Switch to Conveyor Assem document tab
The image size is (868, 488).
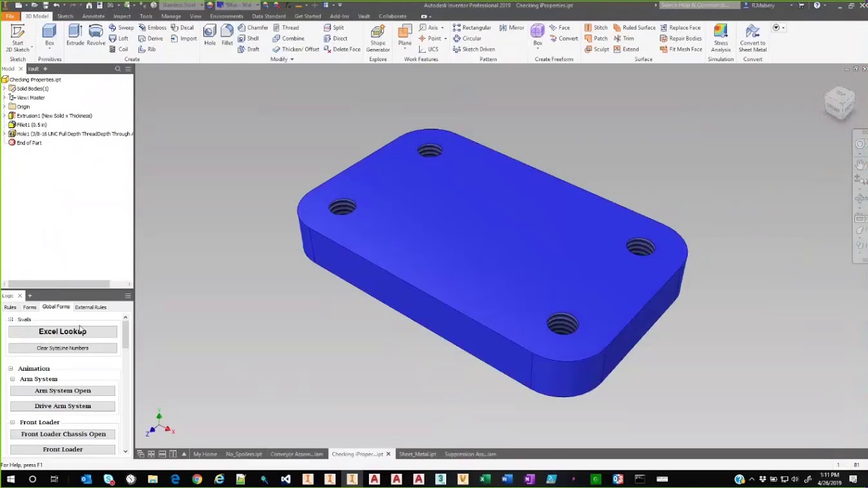(296, 454)
